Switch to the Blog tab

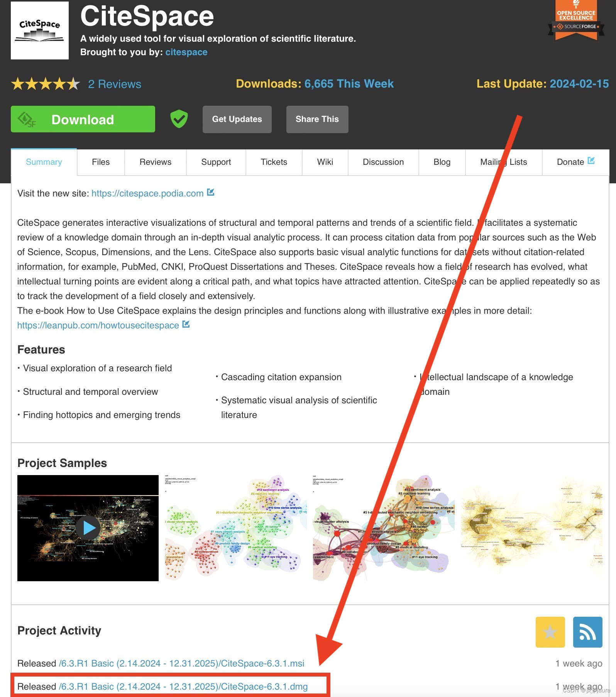pos(442,162)
